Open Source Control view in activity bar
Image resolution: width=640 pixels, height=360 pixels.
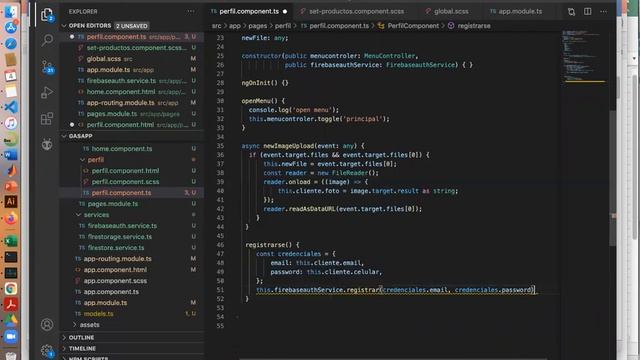click(x=47, y=67)
